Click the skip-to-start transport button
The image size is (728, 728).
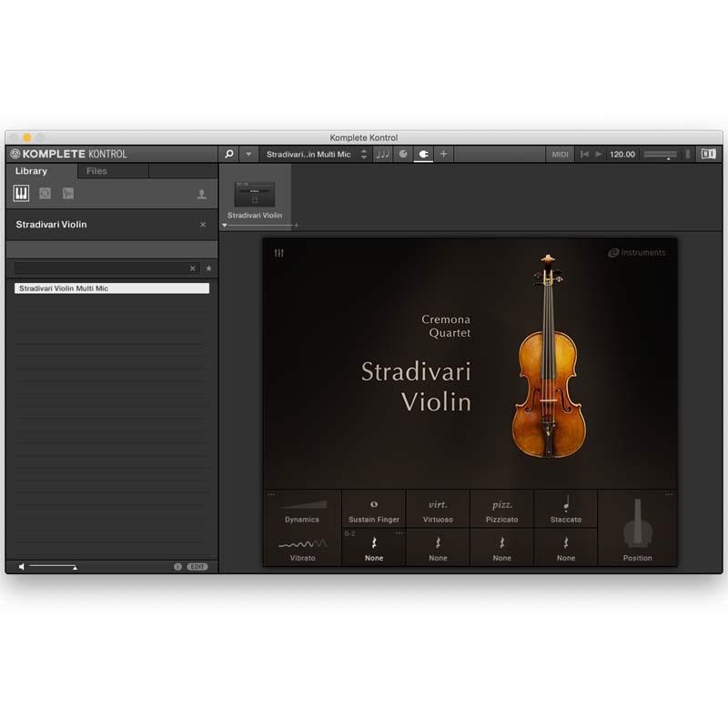coord(584,154)
